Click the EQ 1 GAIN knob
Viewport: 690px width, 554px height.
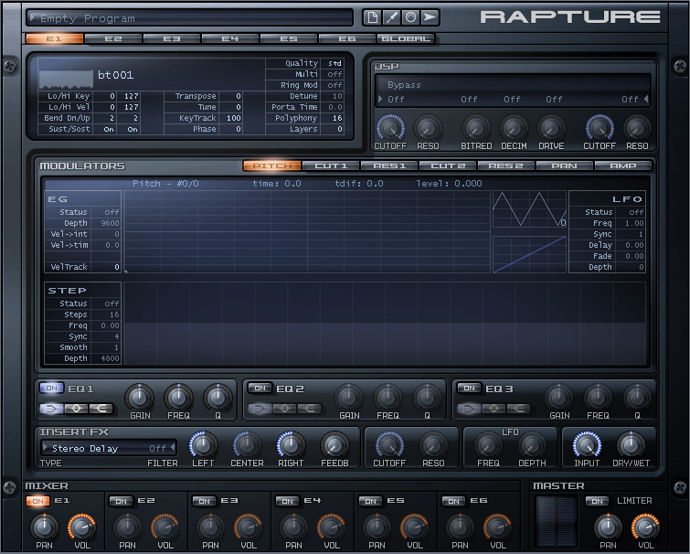tap(139, 397)
